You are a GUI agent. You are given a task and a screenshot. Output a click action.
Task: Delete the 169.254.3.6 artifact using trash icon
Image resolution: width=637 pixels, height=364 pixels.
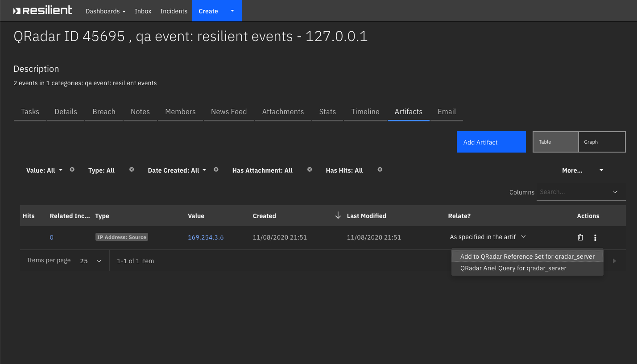point(580,237)
